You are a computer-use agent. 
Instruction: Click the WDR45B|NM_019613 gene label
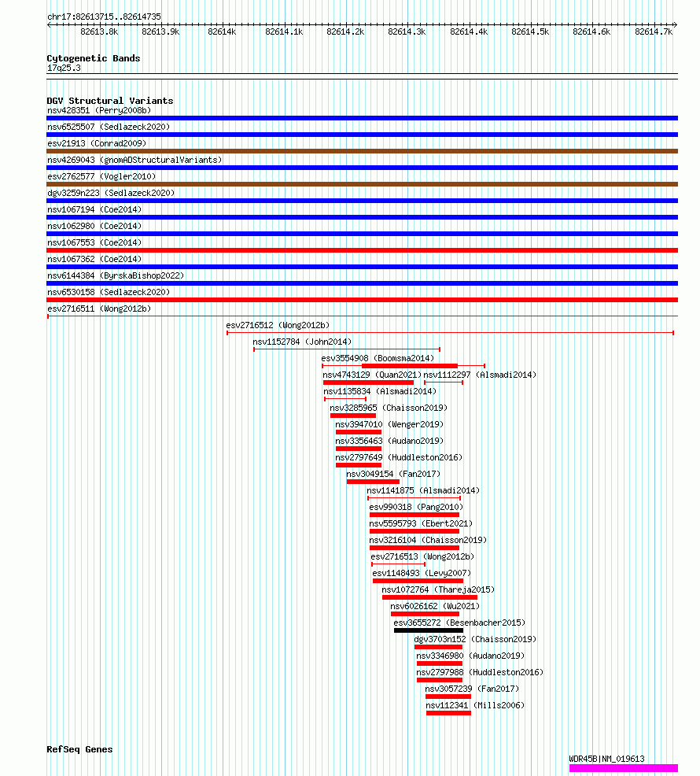pos(606,759)
